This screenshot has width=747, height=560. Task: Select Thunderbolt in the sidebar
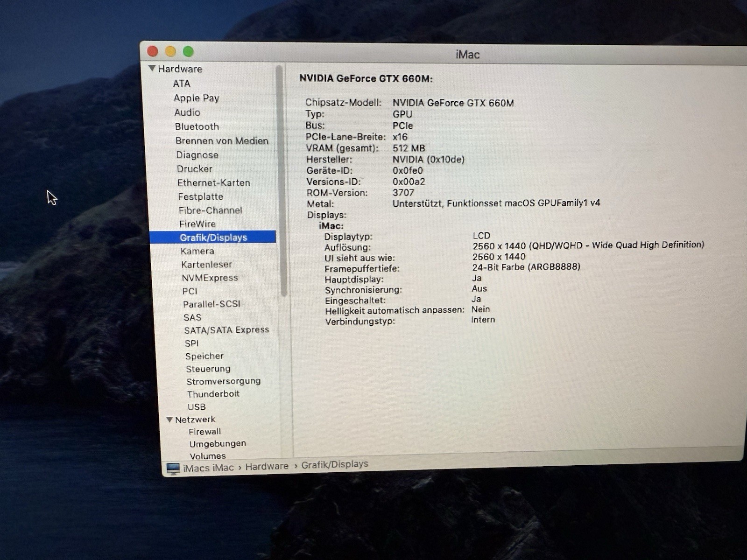click(x=213, y=394)
